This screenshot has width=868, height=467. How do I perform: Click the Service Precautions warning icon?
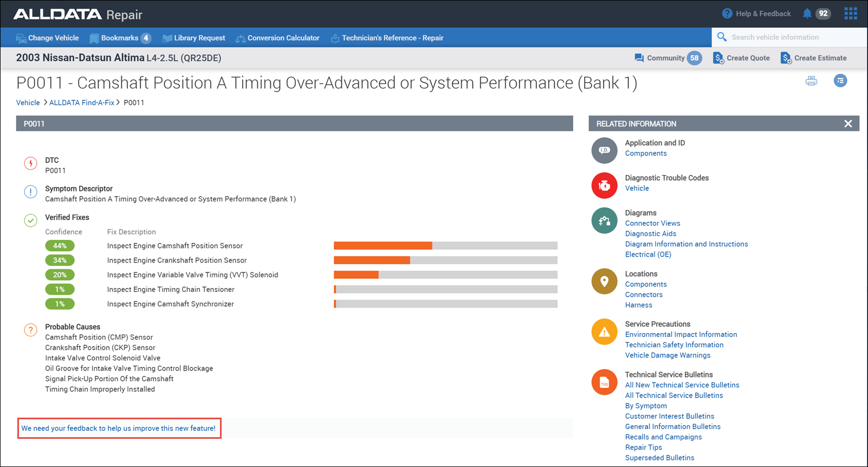tap(604, 332)
